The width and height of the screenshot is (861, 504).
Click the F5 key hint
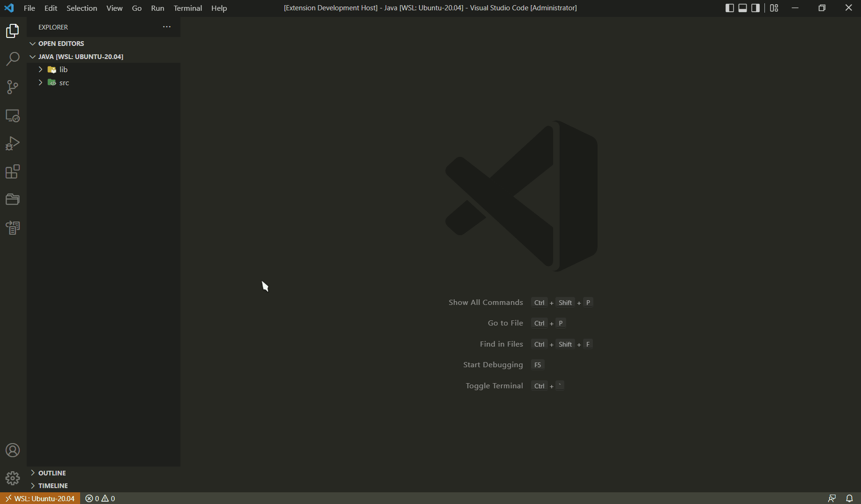point(538,365)
